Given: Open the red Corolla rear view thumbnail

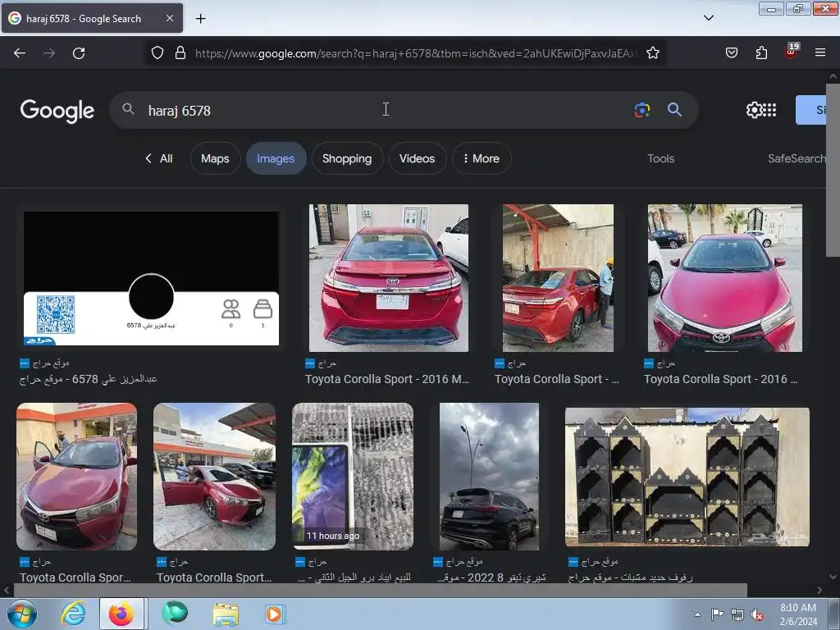Looking at the screenshot, I should pyautogui.click(x=388, y=277).
